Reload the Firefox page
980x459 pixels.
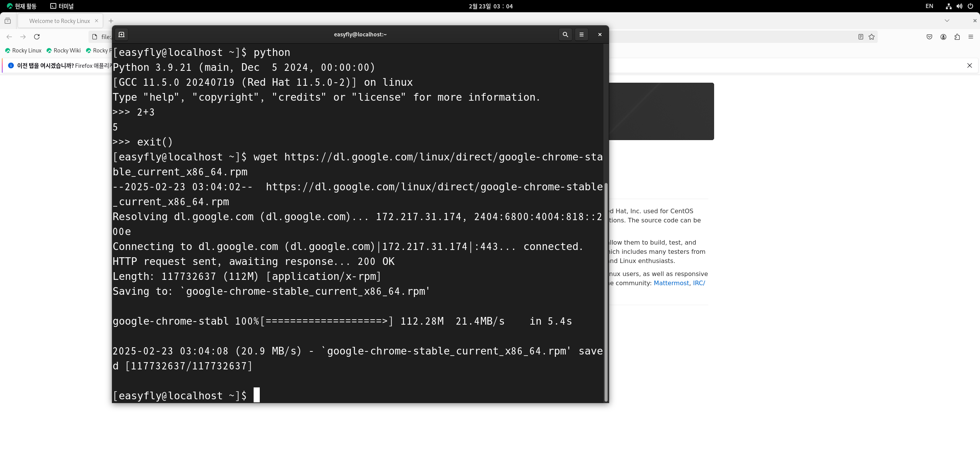[x=37, y=37]
